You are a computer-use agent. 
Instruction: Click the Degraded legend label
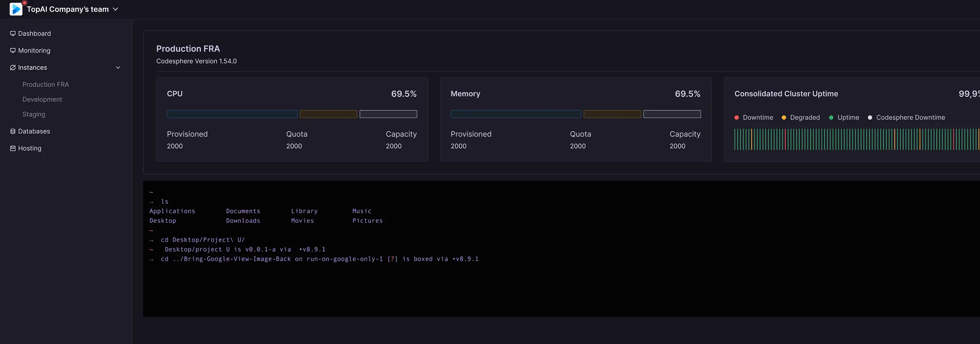[x=805, y=118]
